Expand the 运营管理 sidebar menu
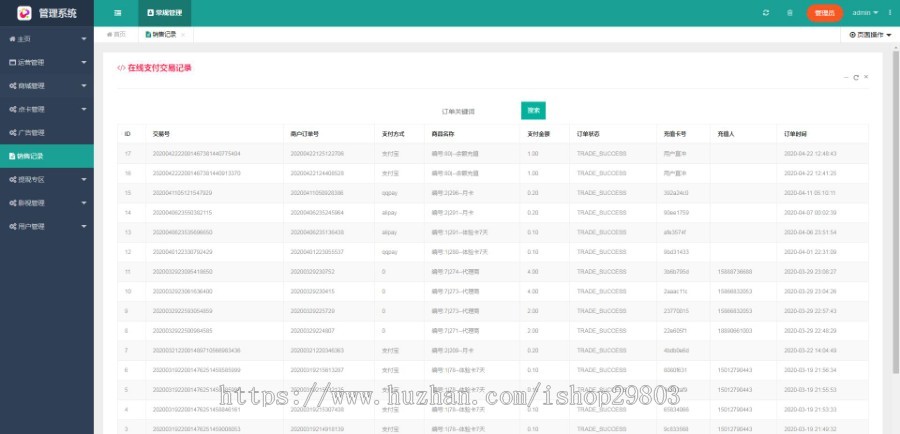This screenshot has width=900, height=434. click(46, 62)
